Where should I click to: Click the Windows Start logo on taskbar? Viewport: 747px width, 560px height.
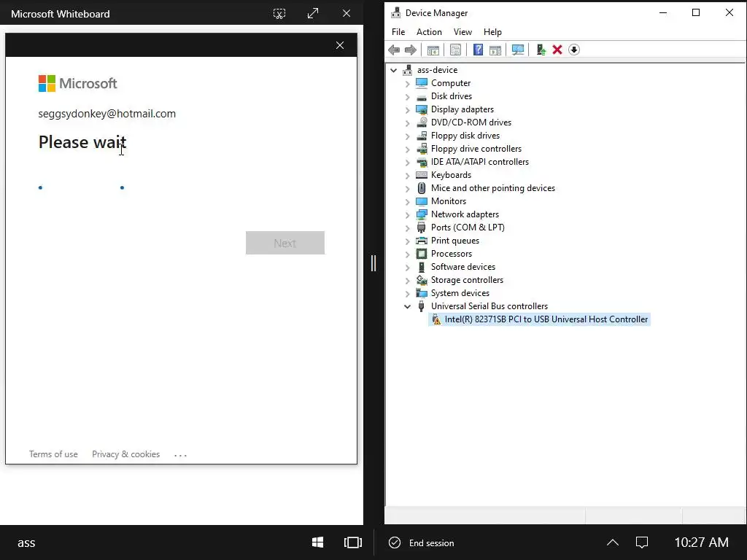(318, 542)
